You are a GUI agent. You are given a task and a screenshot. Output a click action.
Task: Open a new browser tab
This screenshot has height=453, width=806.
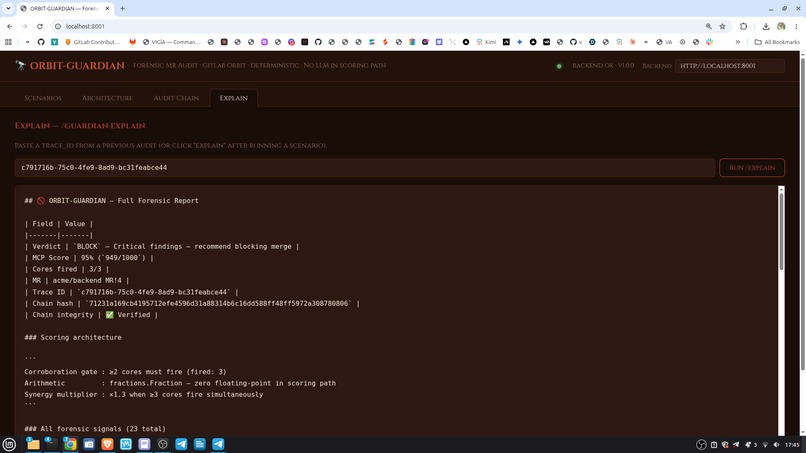point(122,8)
